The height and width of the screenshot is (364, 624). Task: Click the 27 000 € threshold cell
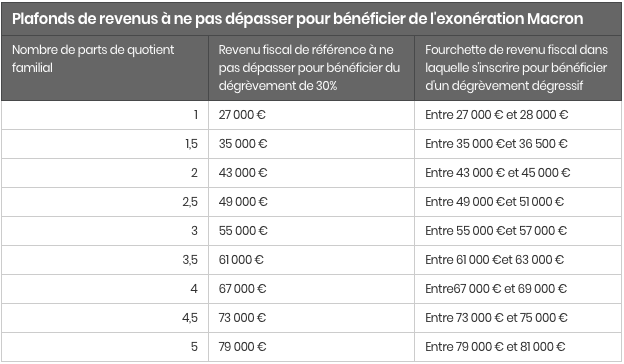coord(312,115)
